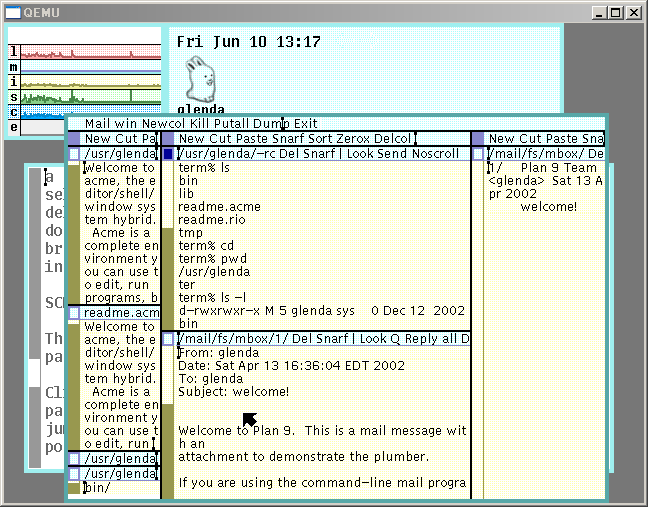This screenshot has height=507, width=648.
Task: Click the layout box of the /mail/fs/mbox/1/ window
Action: pos(168,339)
